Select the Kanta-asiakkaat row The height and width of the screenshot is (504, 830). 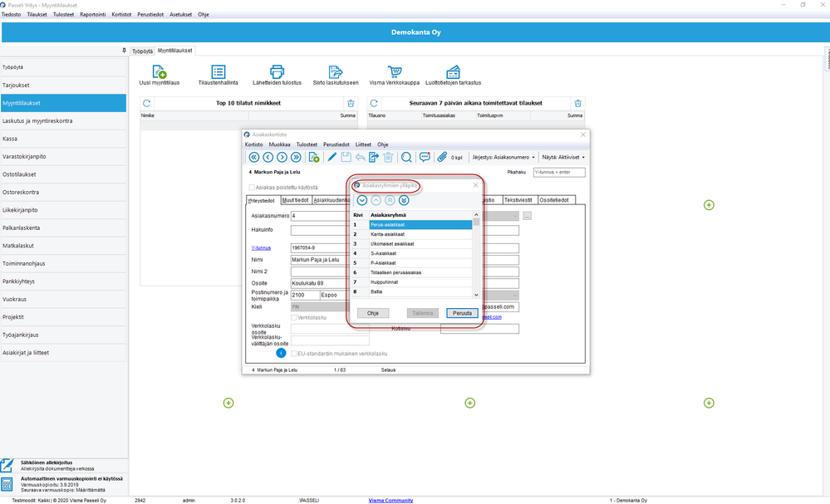click(420, 234)
